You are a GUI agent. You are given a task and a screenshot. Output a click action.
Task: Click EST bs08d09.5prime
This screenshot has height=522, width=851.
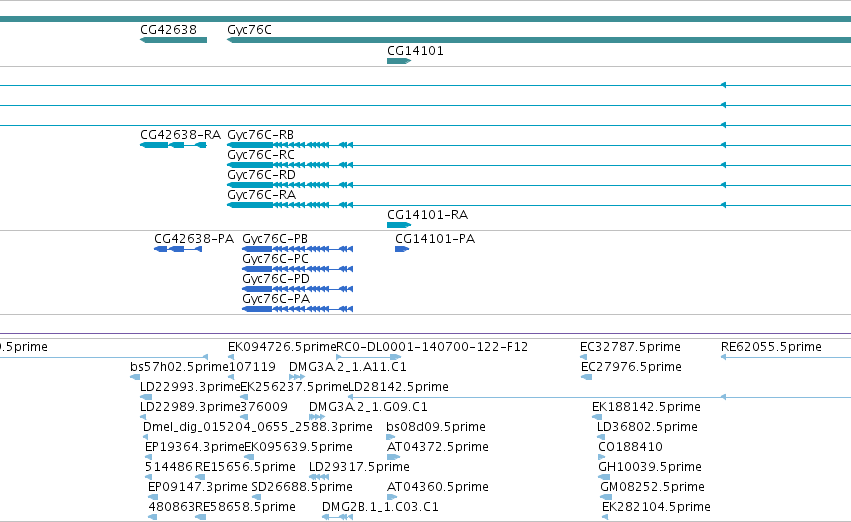coord(436,427)
